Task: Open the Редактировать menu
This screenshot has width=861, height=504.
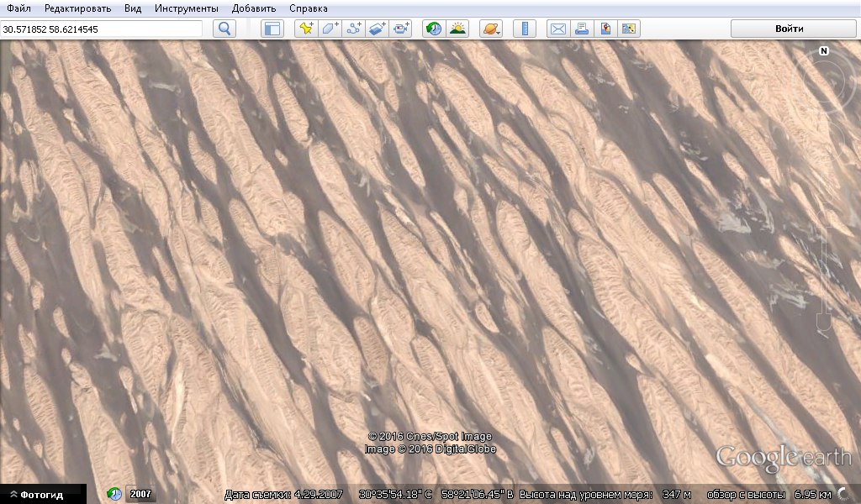Action: [77, 8]
